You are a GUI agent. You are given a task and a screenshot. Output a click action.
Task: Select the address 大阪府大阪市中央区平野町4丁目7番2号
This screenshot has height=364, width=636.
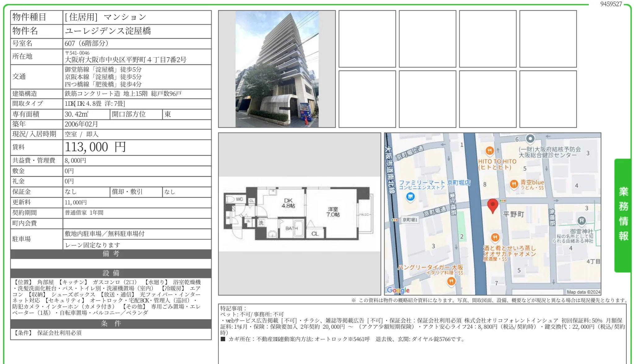[x=126, y=60]
